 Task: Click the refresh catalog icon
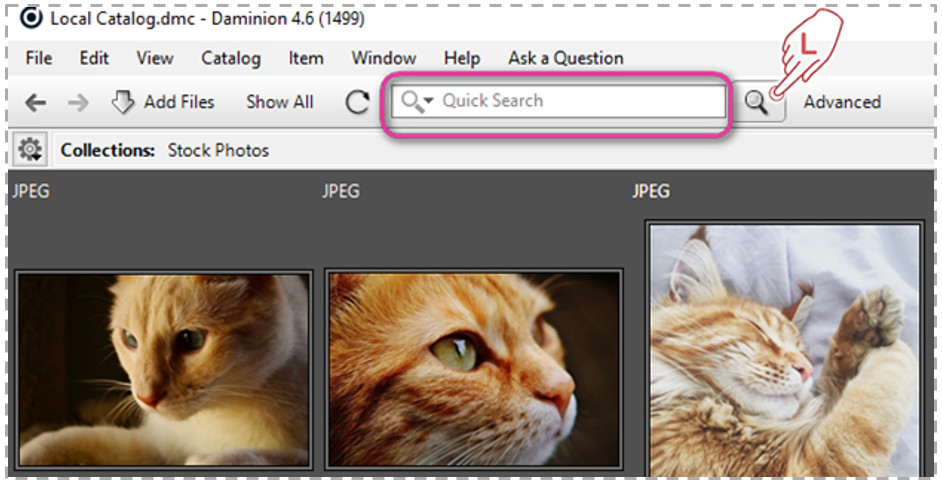(x=357, y=102)
